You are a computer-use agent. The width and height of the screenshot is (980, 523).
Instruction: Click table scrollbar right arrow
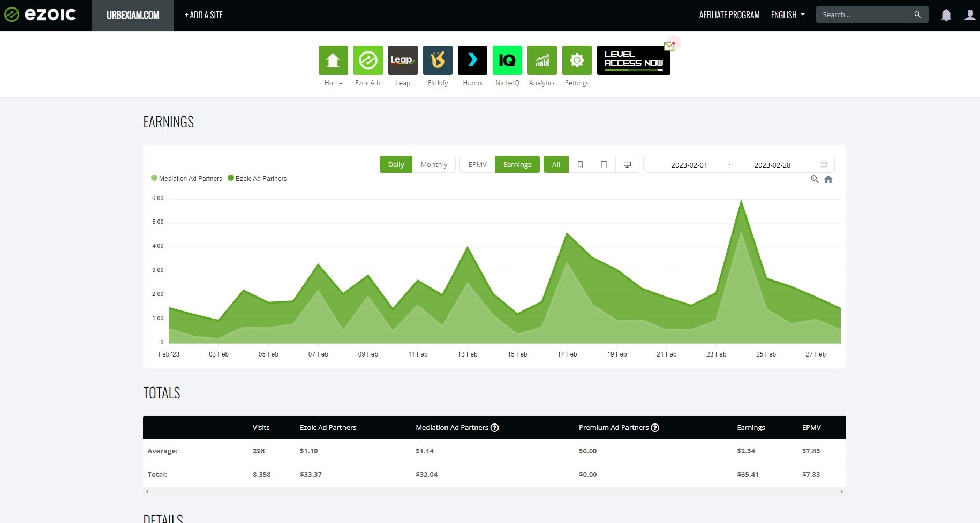[x=842, y=491]
